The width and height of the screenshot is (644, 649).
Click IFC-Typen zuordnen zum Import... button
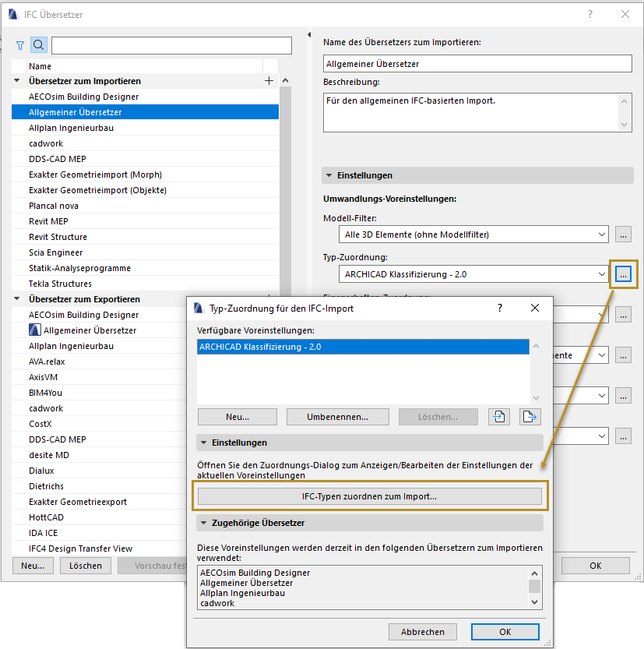[x=370, y=496]
